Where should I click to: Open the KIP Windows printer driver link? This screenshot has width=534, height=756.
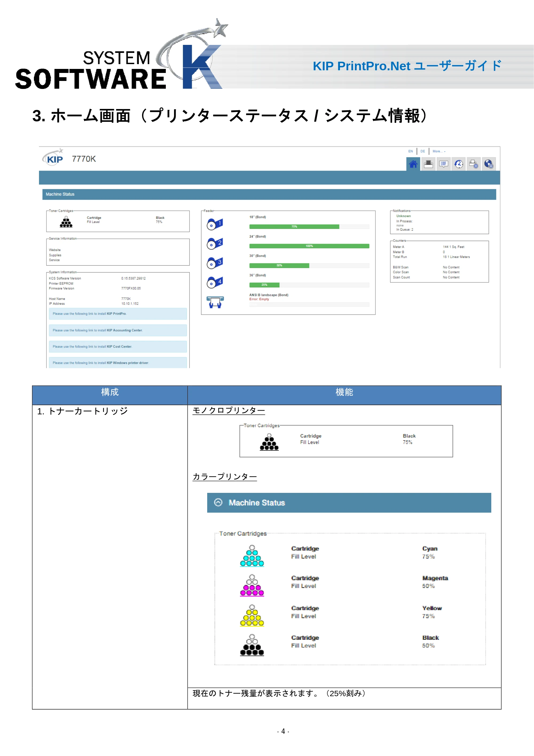(118, 363)
